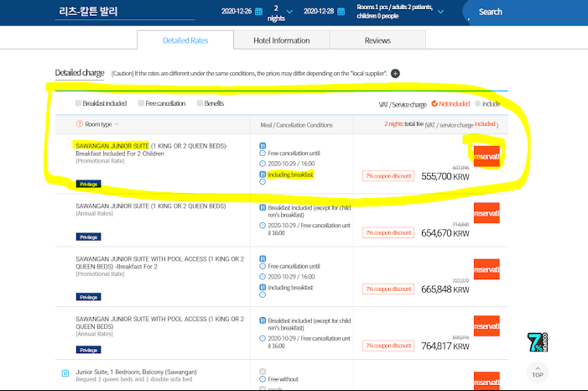Enable the Benefits filter checkbox
Image resolution: width=588 pixels, height=391 pixels.
click(200, 103)
